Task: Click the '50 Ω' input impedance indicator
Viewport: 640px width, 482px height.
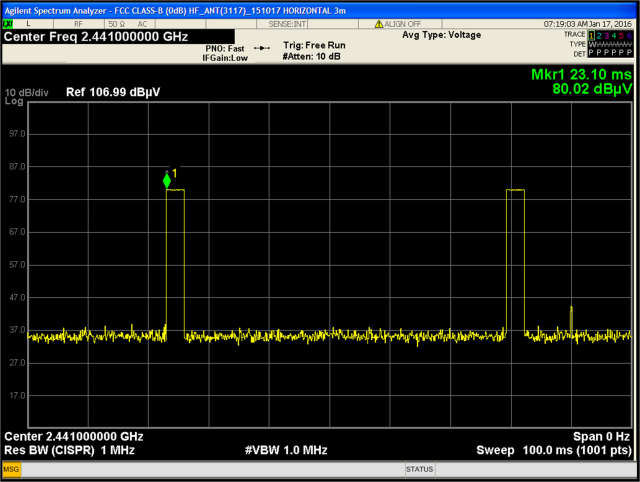Action: [117, 24]
